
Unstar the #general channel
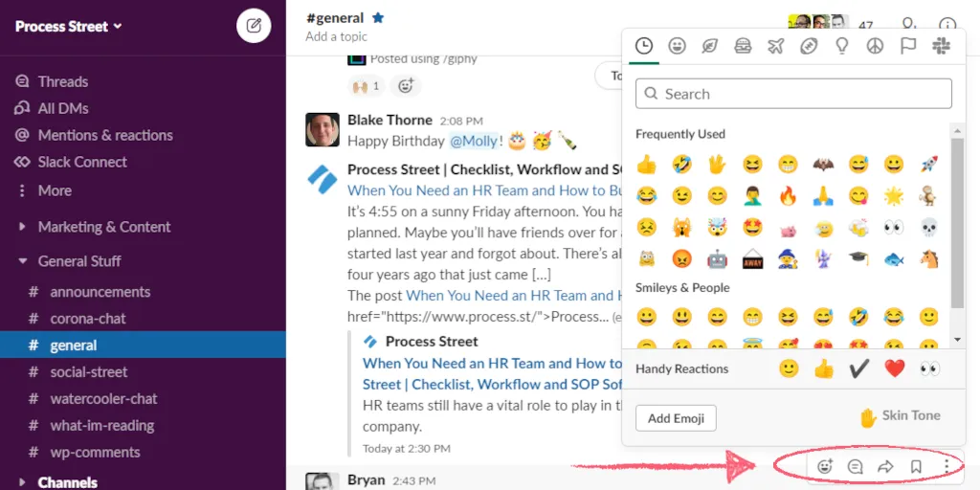coord(377,18)
